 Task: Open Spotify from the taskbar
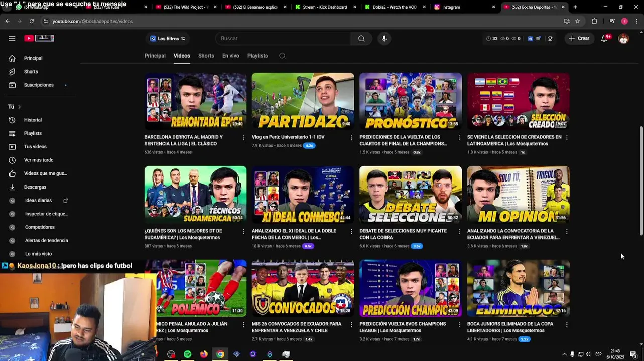(187, 354)
